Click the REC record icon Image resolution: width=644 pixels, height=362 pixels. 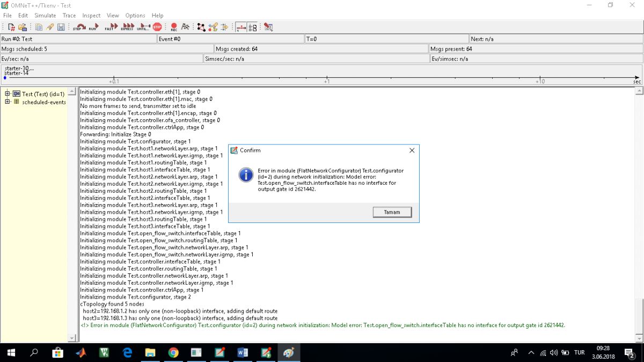[x=174, y=27]
